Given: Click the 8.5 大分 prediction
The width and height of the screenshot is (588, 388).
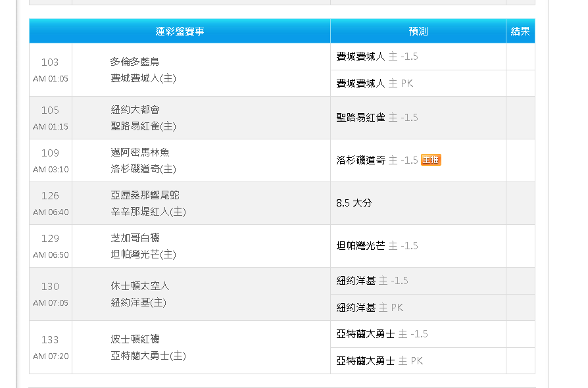Looking at the screenshot, I should [354, 203].
